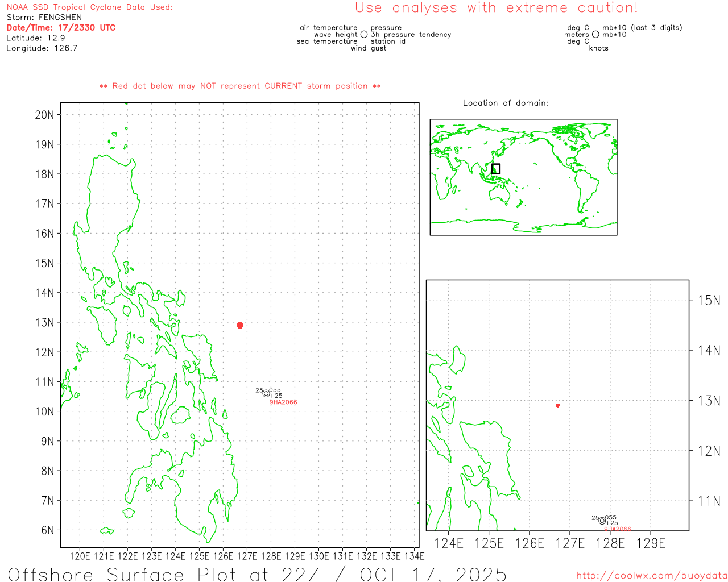Select the buoy station circle on the zoomed inset map
The height and width of the screenshot is (582, 728).
[602, 521]
